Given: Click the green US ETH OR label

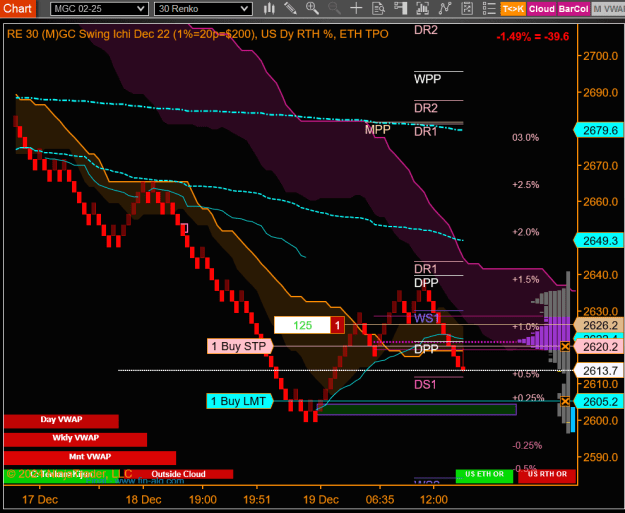Looking at the screenshot, I should coord(484,476).
